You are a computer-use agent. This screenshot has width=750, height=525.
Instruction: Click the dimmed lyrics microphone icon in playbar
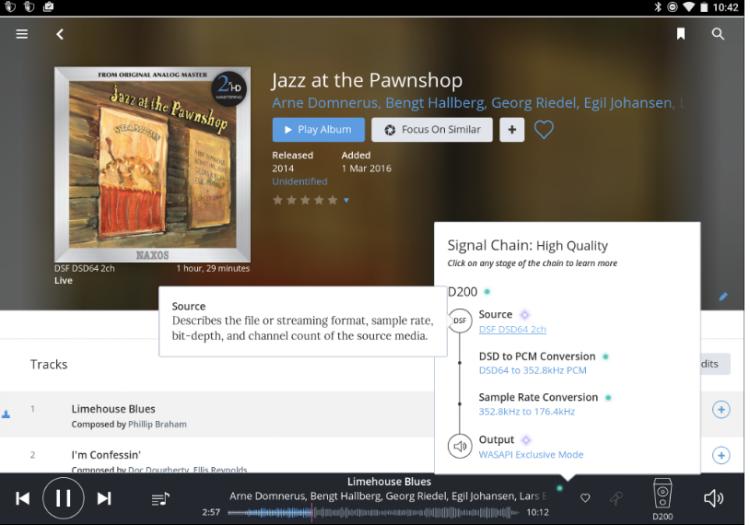(616, 498)
